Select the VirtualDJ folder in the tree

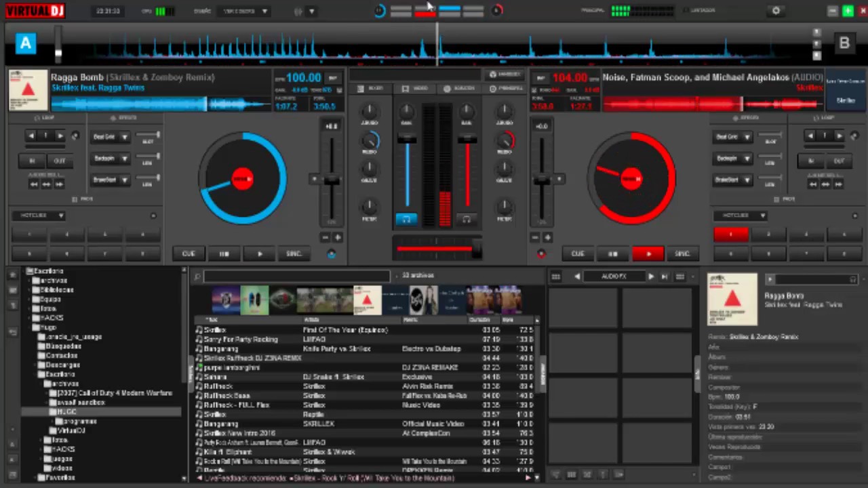pyautogui.click(x=71, y=430)
